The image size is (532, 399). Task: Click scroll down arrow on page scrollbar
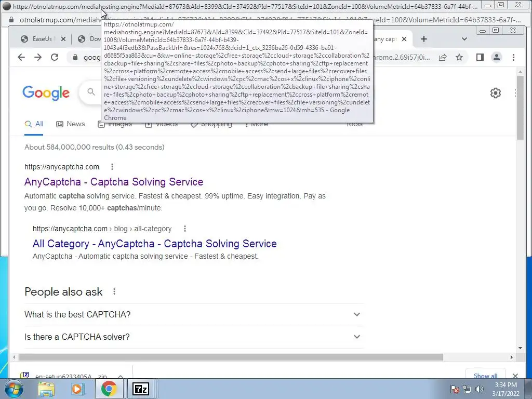[520, 348]
